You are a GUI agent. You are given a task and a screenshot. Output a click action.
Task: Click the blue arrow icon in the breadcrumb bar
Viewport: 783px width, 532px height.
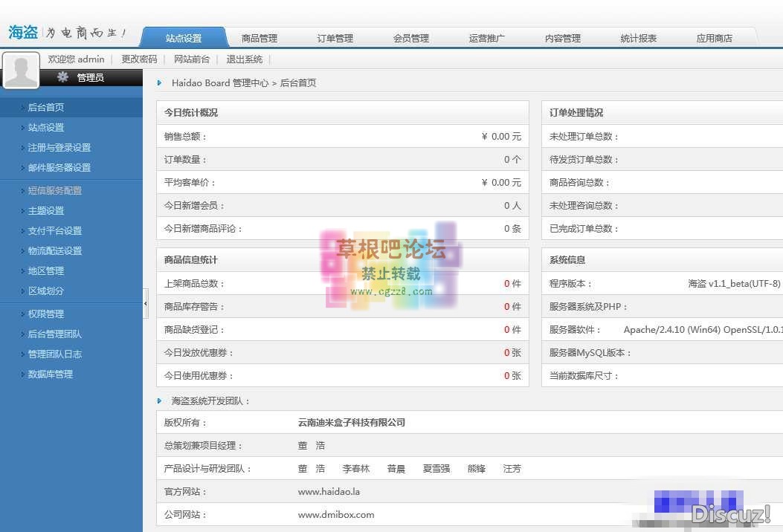point(160,83)
